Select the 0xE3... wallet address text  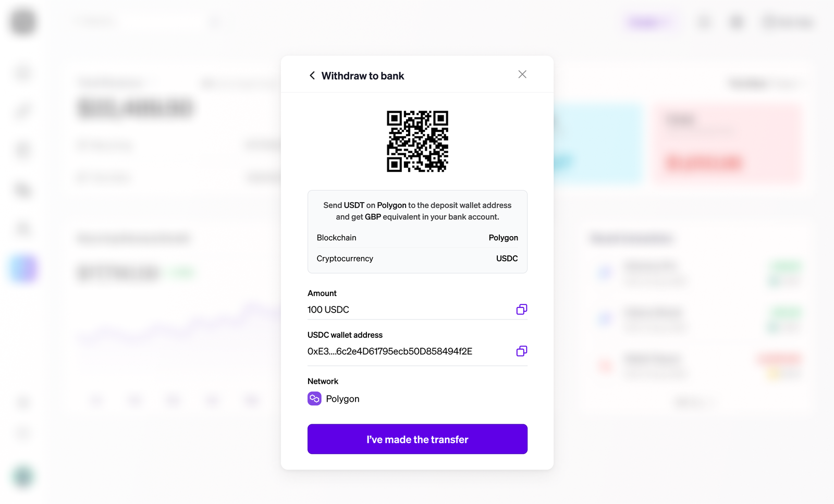tap(390, 351)
